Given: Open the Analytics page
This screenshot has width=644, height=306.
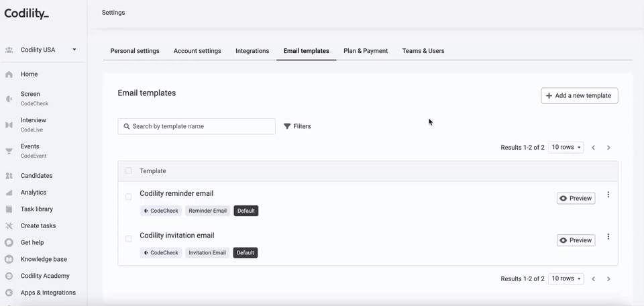Looking at the screenshot, I should (x=34, y=193).
